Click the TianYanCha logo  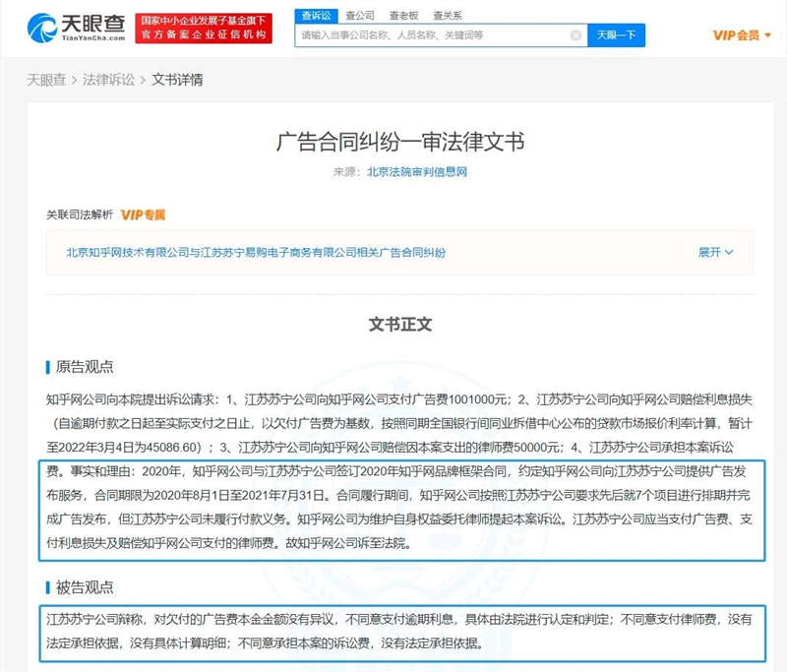click(77, 28)
